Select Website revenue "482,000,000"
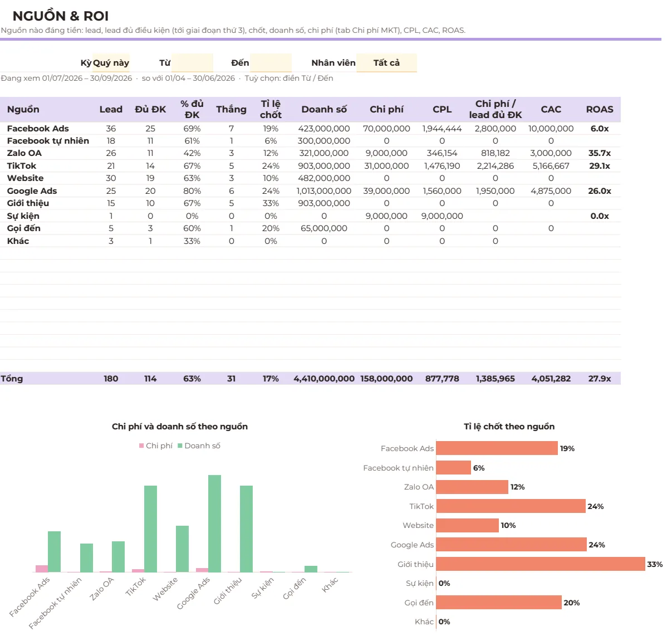Screen dimensions: 672x636 (324, 178)
